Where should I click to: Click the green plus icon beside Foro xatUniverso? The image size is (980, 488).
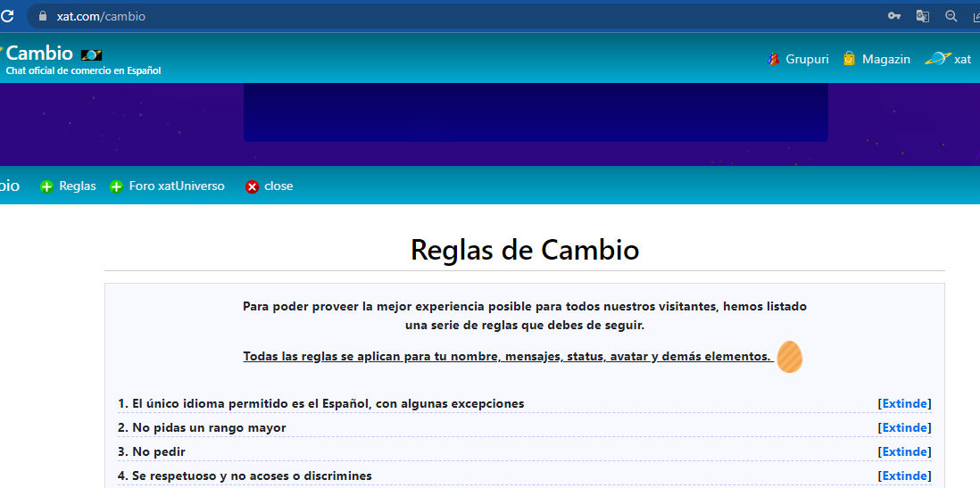click(116, 186)
